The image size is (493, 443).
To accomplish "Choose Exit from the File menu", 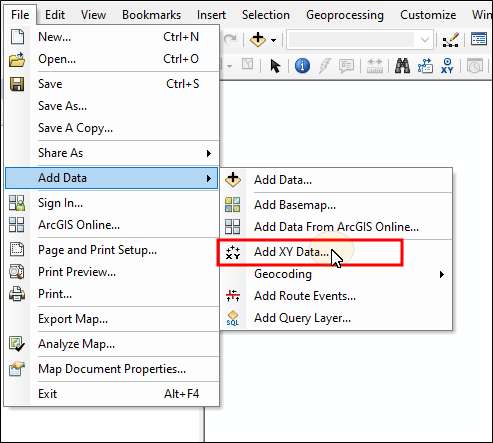I will [112, 394].
